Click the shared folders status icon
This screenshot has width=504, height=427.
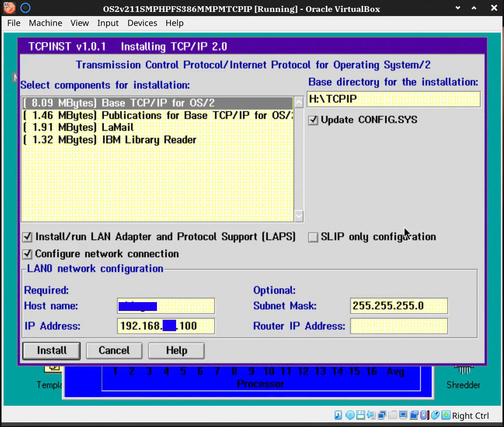coord(393,415)
